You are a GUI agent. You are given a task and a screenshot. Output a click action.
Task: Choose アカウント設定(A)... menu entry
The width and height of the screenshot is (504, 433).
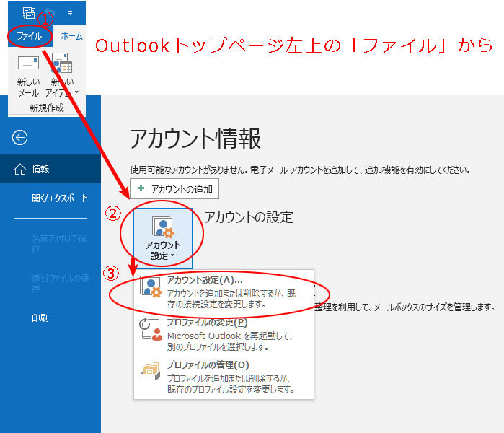coord(224,292)
